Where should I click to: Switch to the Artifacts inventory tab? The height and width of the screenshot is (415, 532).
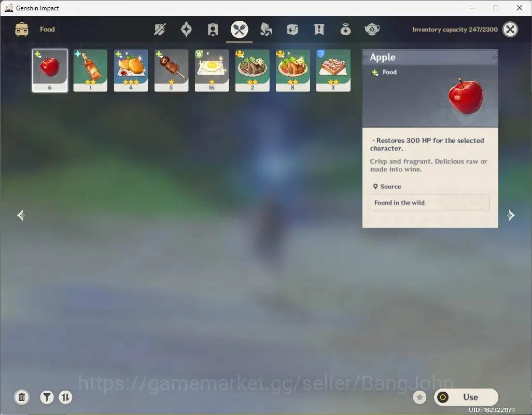pos(186,30)
